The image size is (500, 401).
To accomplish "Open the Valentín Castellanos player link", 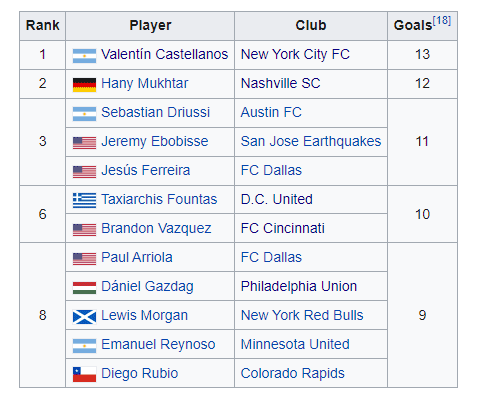I will click(x=165, y=54).
